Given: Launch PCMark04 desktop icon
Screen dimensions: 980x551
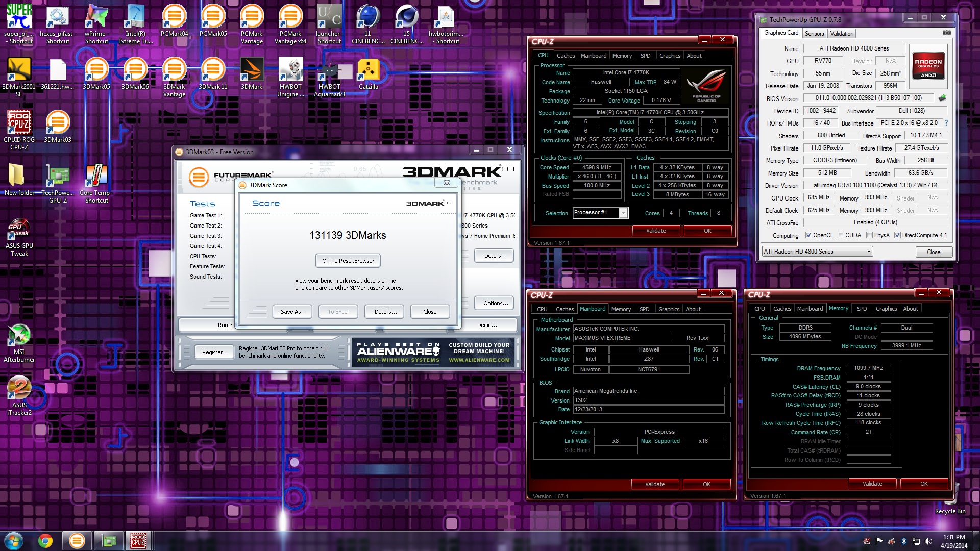Looking at the screenshot, I should point(174,20).
